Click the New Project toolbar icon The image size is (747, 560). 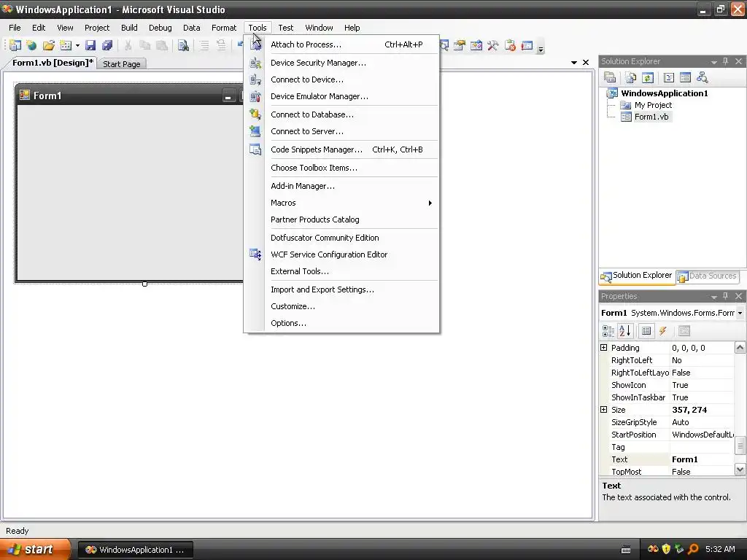click(x=15, y=45)
